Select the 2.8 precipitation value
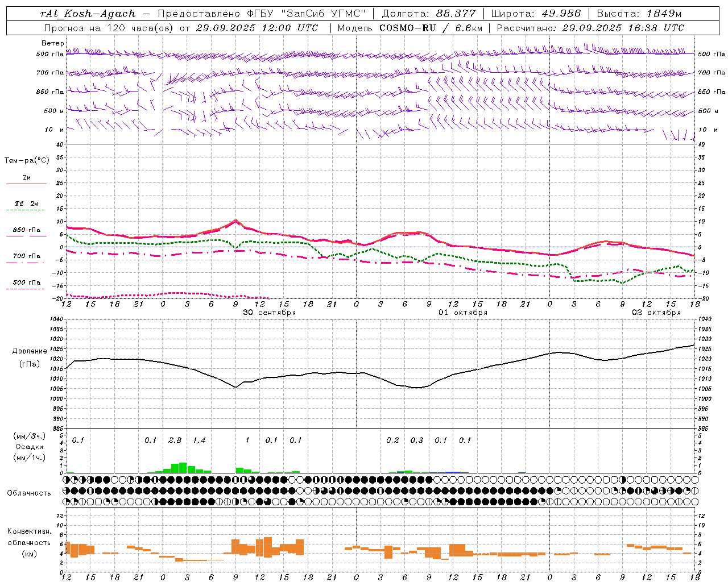The height and width of the screenshot is (582, 728). (175, 440)
